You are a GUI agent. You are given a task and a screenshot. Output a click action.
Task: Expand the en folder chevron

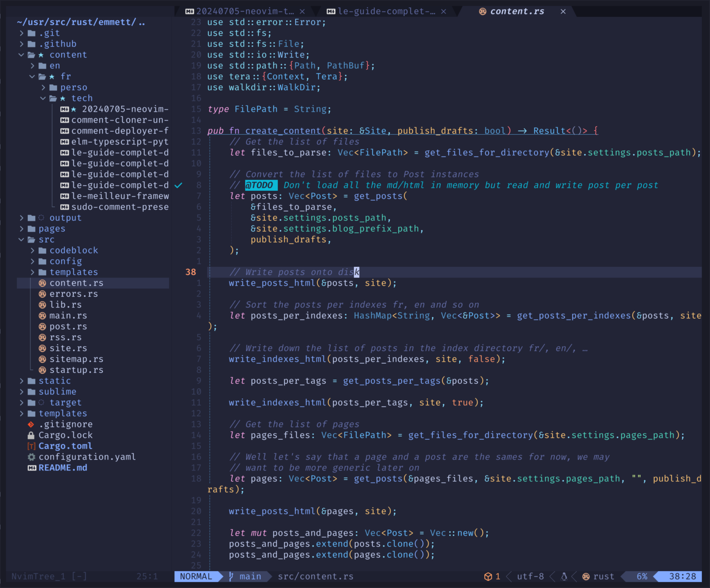pyautogui.click(x=32, y=66)
